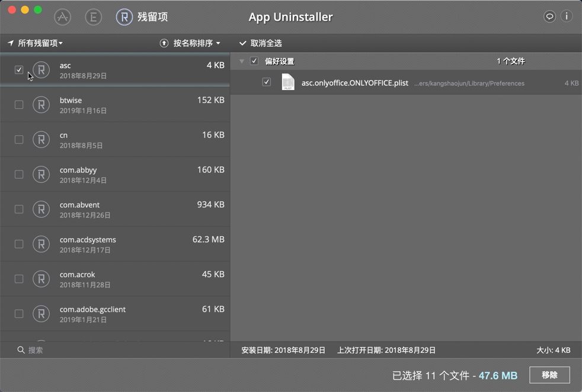Click the info (i) icon at top right
Screen dimensions: 582x392
point(567,17)
